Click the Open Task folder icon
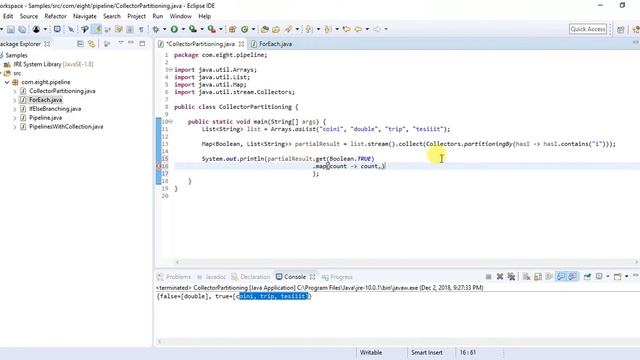Image resolution: width=640 pixels, height=360 pixels. 276,29
